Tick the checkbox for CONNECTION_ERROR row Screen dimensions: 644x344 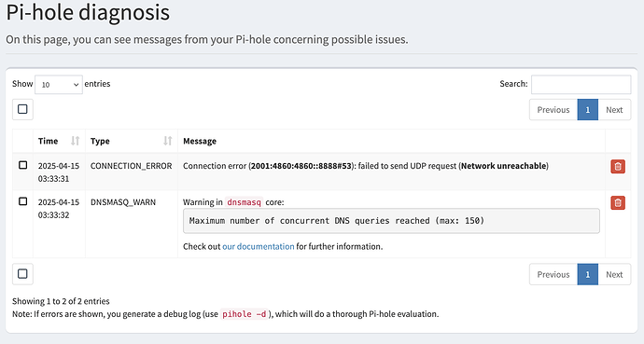[x=23, y=165]
